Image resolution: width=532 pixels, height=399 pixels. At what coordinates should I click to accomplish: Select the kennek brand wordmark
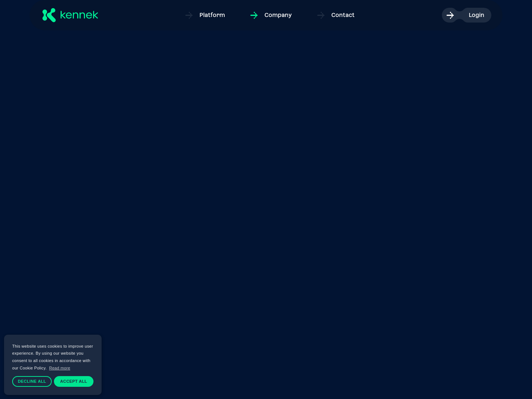click(79, 15)
